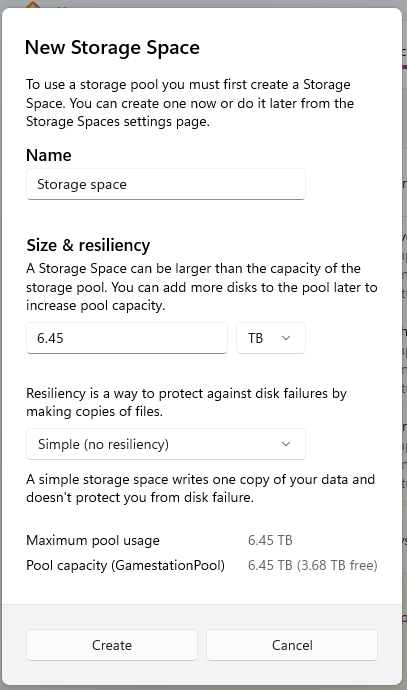Click the text "Simple (no resiliency)" in the dropdown
This screenshot has height=690, width=407.
pyautogui.click(x=103, y=444)
